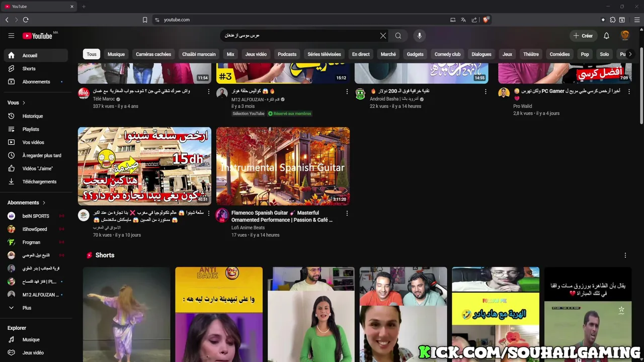The height and width of the screenshot is (362, 644).
Task: Select the Podcasts filter chip
Action: [287, 54]
